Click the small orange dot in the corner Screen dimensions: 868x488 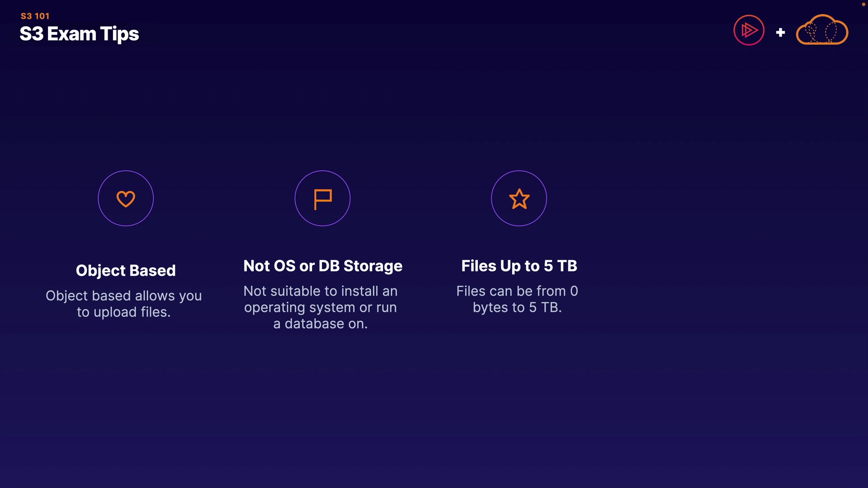[863, 5]
